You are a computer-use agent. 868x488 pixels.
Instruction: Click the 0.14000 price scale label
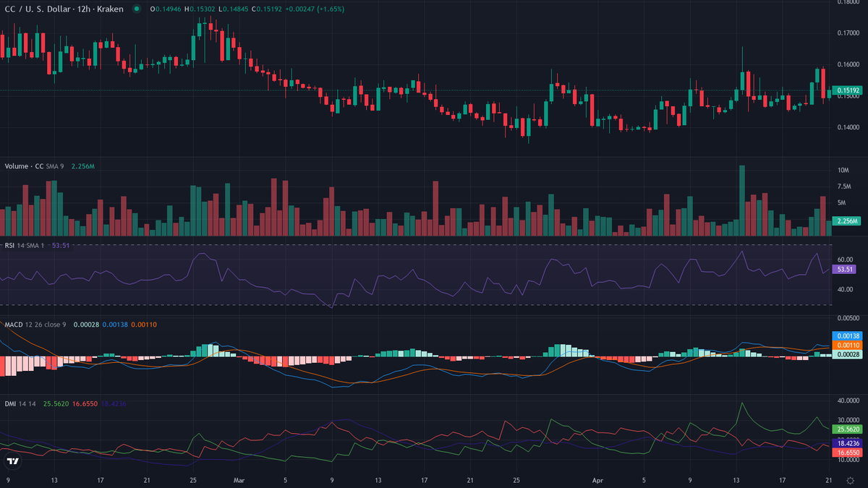[847, 127]
